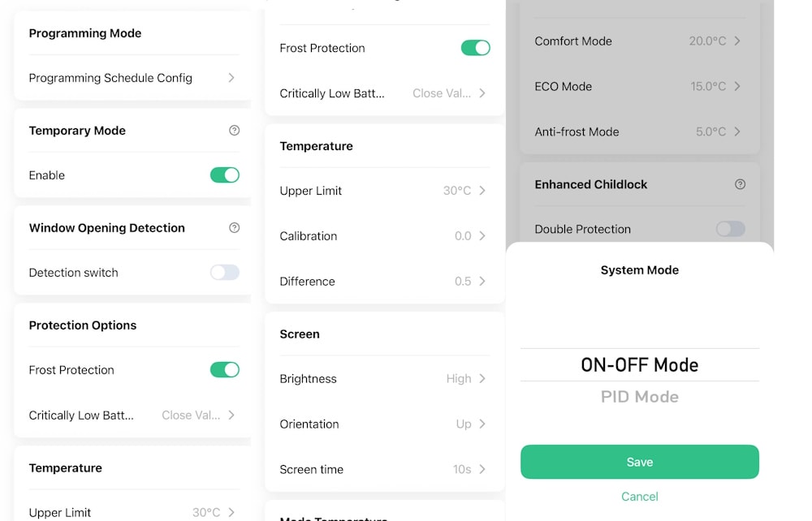Click help icon beside Temporary Mode
The width and height of the screenshot is (812, 521).
pos(234,131)
